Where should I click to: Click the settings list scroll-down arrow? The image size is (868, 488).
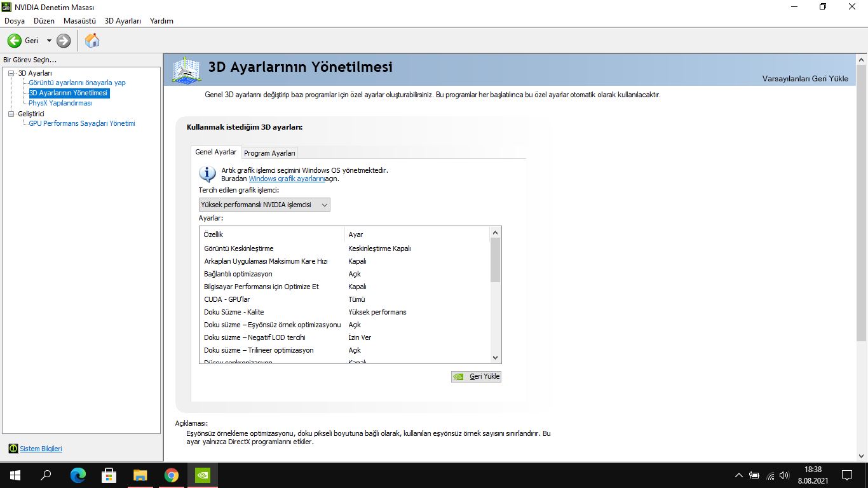(x=496, y=358)
